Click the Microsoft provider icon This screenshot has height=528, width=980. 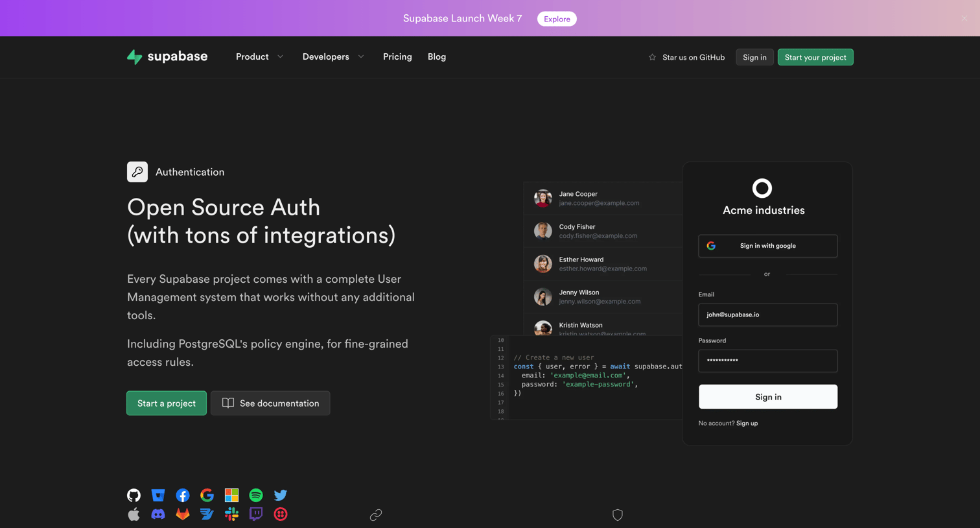[x=231, y=495]
